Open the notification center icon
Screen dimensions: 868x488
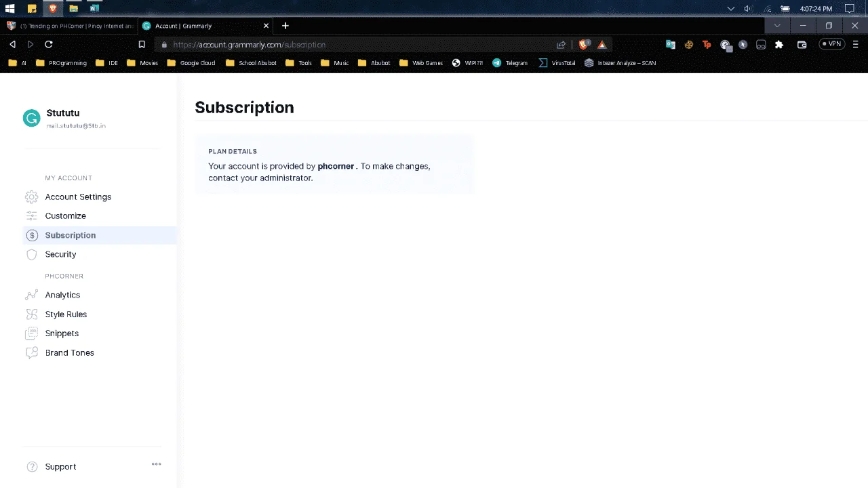click(x=849, y=8)
